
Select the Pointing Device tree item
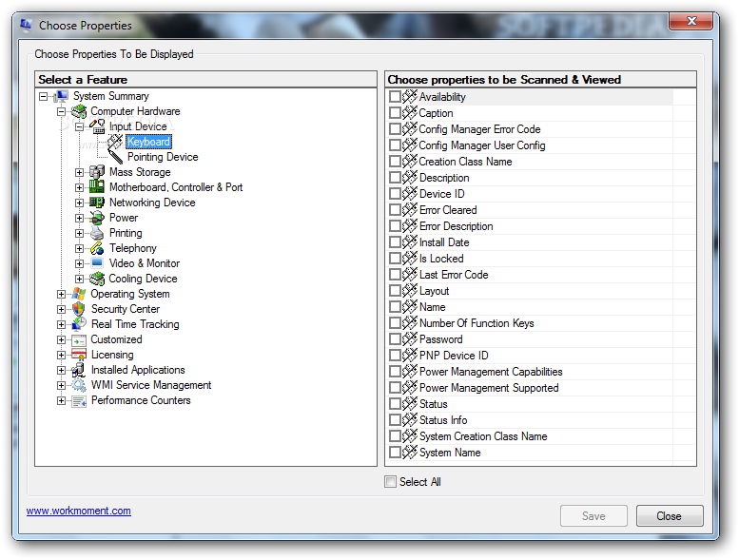163,157
